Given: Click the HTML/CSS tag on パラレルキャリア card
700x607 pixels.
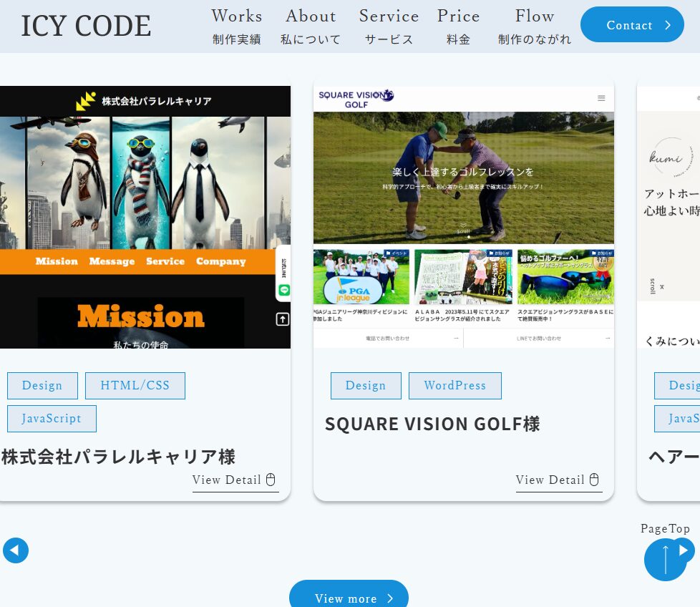Looking at the screenshot, I should 135,385.
